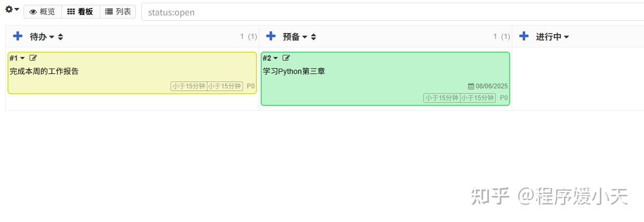Focus the status:open search field
The height and width of the screenshot is (222, 644).
pyautogui.click(x=392, y=12)
